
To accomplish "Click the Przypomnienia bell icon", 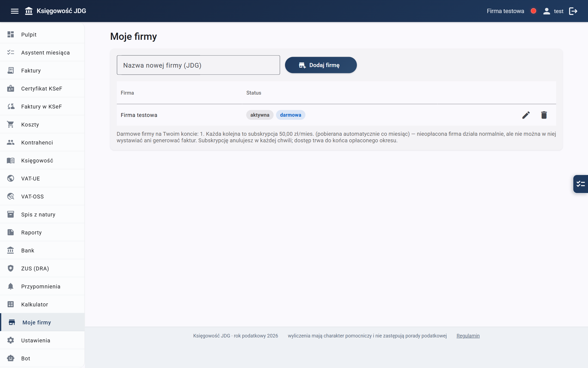I will pos(11,286).
